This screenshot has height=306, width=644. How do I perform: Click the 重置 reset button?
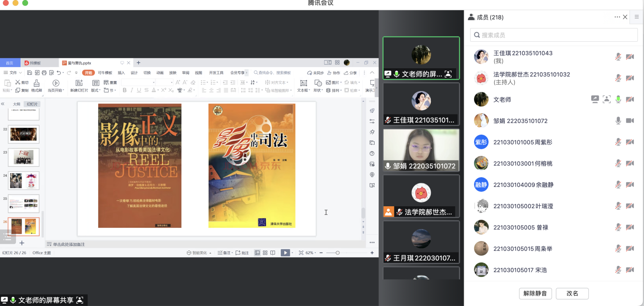110,82
